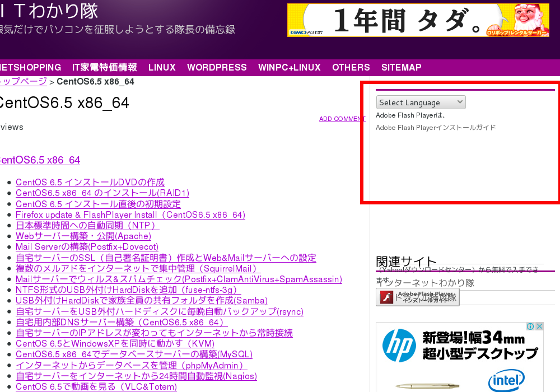The image size is (560, 392).
Task: Go to the SITEMAP menu item
Action: click(401, 67)
